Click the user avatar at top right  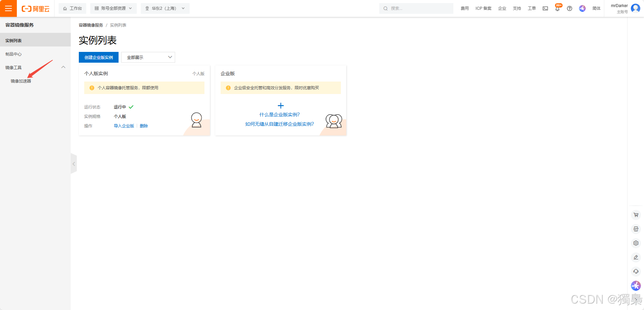pos(635,8)
